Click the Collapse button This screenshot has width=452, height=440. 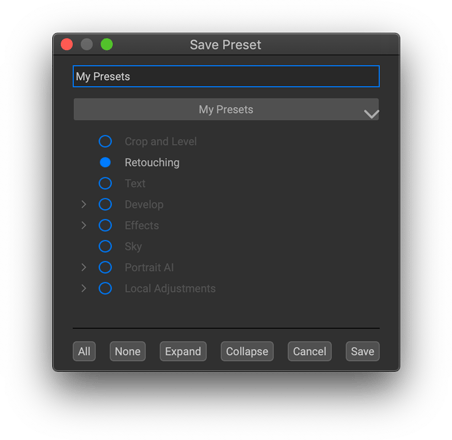click(247, 351)
